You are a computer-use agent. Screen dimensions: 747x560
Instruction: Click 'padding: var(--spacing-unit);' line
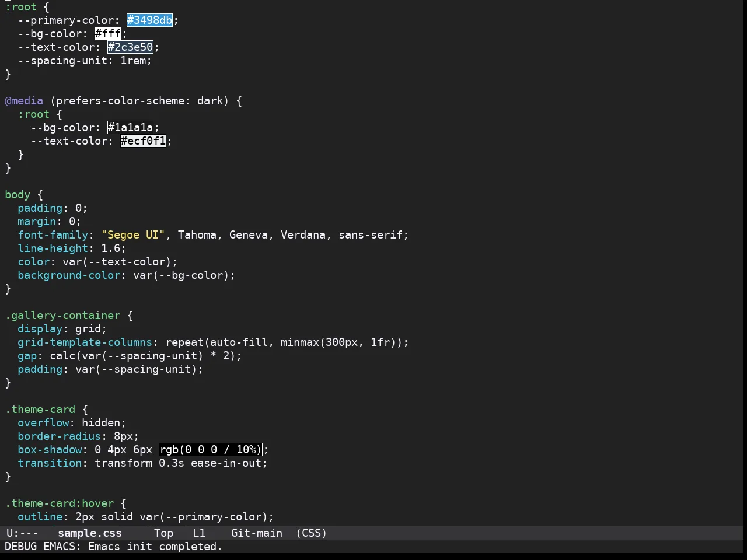(x=110, y=369)
